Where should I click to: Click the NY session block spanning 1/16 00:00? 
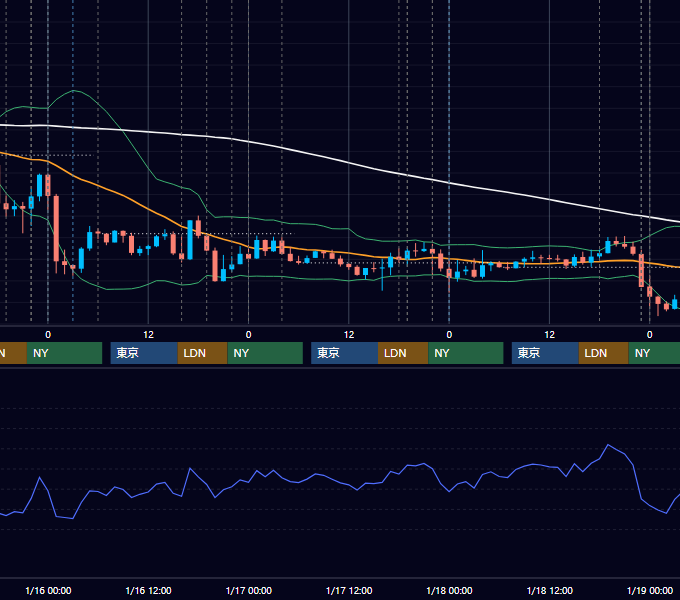(x=64, y=353)
